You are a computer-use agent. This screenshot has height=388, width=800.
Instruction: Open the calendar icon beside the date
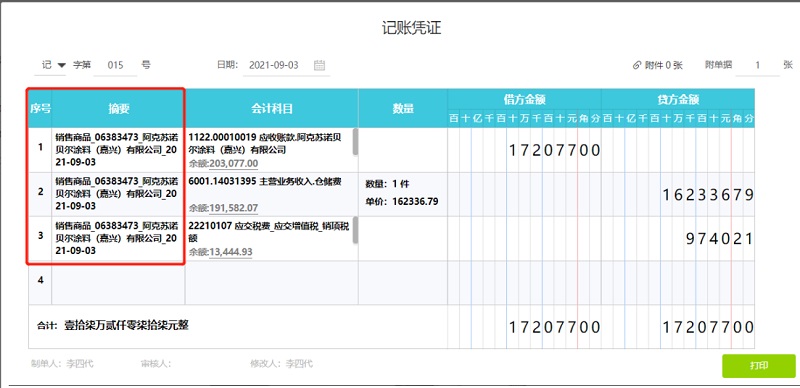319,65
